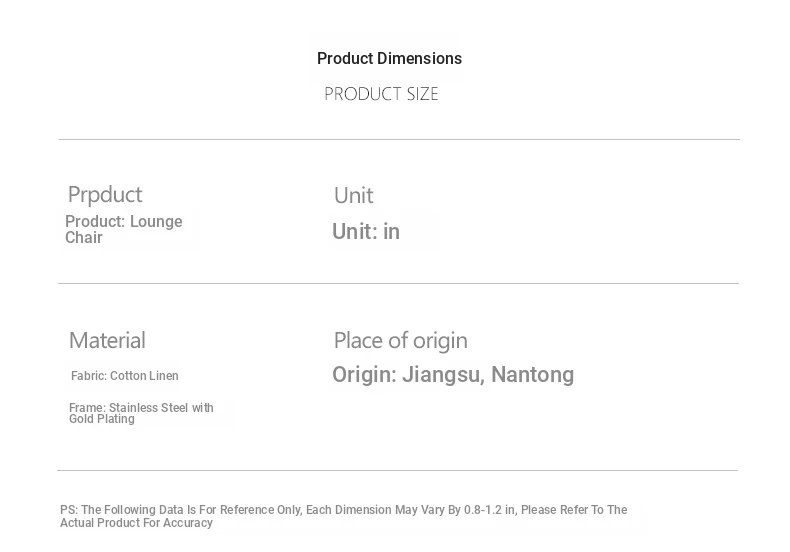
Task: Click the word 'Jiangsu,' in origin line
Action: [x=443, y=375]
